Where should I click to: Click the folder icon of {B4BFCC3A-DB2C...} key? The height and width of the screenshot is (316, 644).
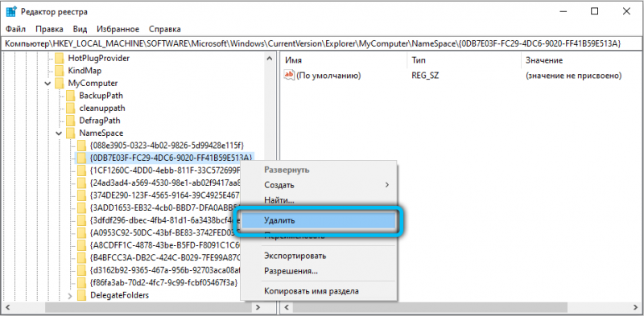point(82,258)
